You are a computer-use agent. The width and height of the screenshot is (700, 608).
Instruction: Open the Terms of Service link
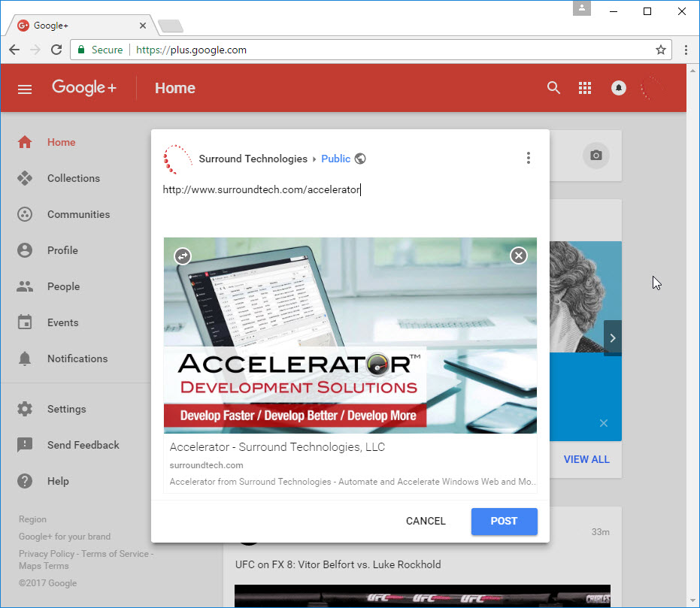tap(115, 554)
